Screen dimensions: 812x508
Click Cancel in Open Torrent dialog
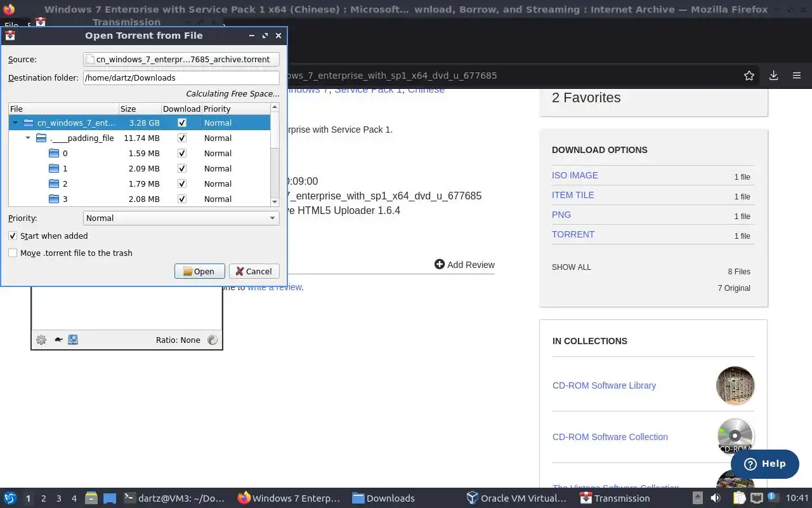point(254,271)
